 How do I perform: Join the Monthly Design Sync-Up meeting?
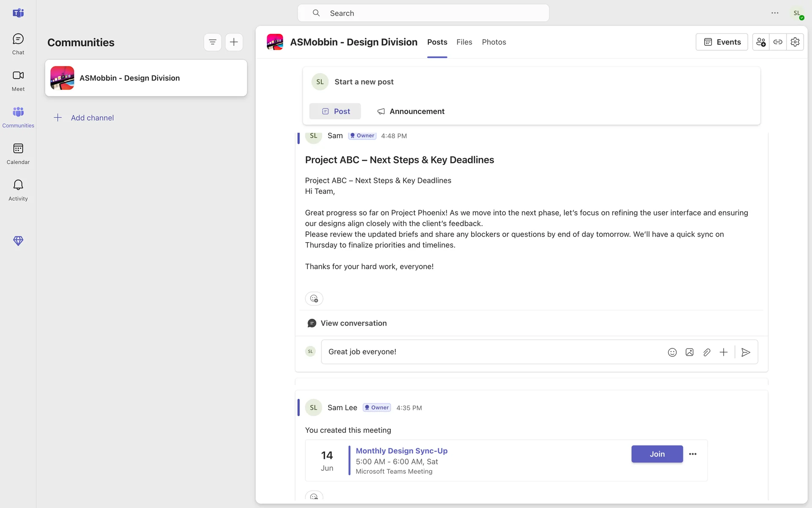(657, 454)
